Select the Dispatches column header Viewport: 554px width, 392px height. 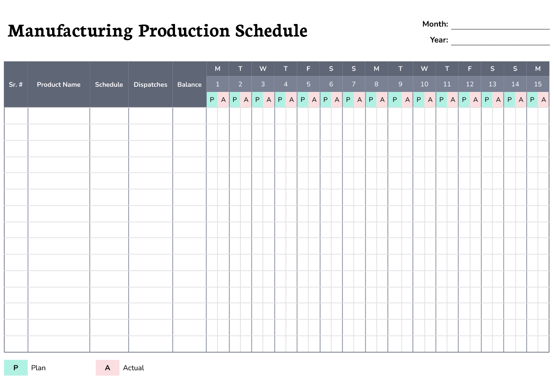pos(150,85)
